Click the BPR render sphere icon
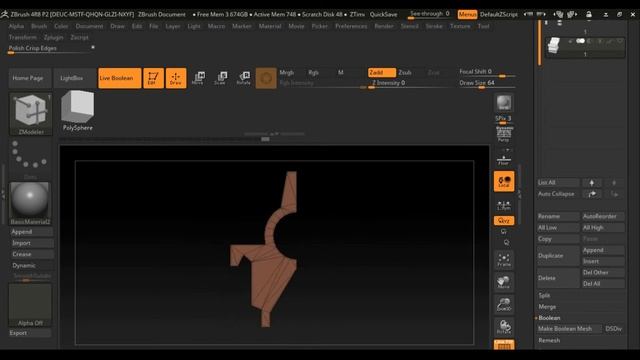 [x=504, y=103]
